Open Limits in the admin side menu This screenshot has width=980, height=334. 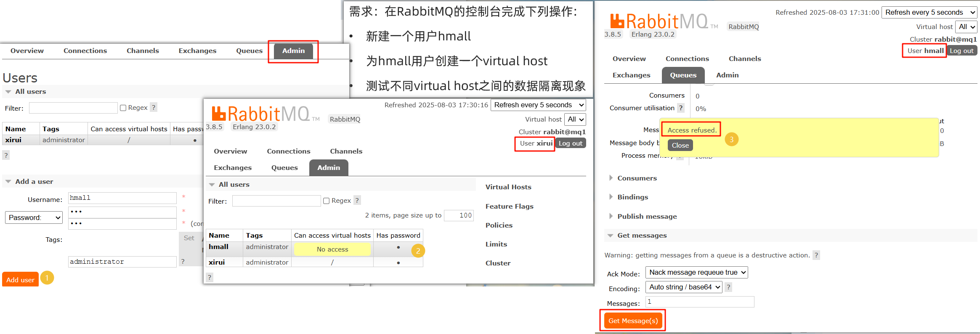coord(496,244)
